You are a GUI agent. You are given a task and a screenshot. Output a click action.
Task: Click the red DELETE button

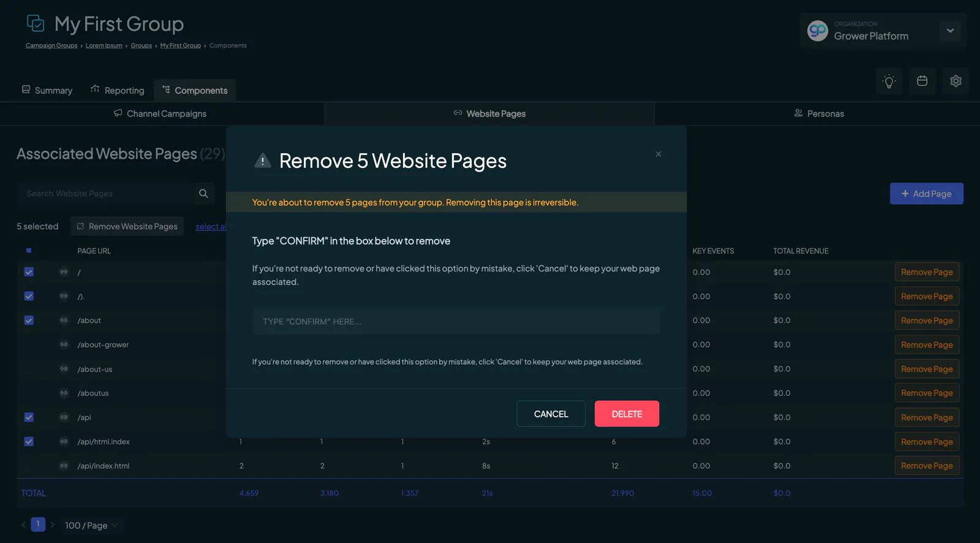[627, 414]
